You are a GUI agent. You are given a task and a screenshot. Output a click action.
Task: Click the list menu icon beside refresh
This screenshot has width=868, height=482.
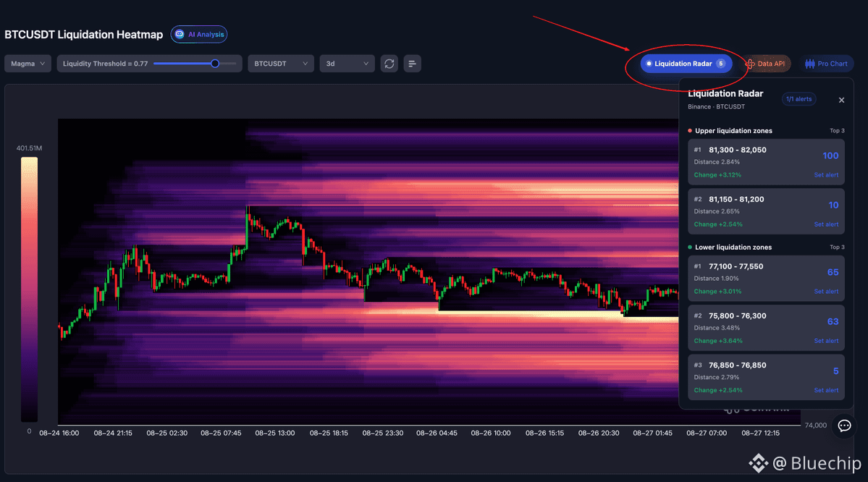point(413,64)
